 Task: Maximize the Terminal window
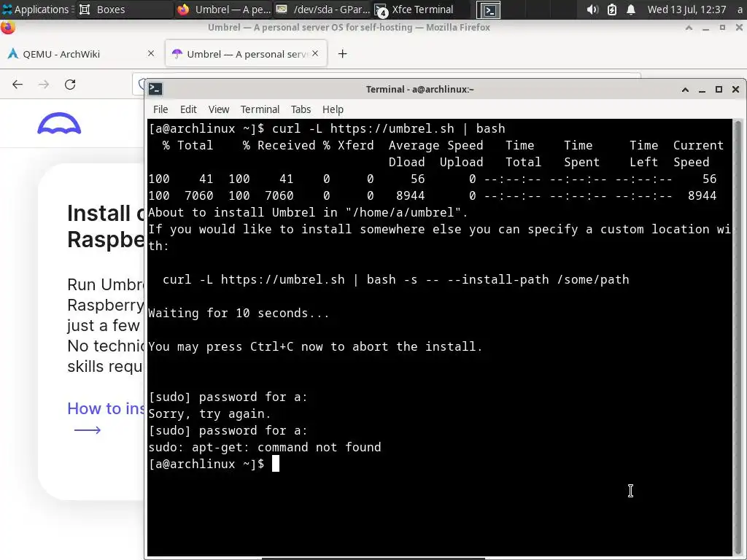pos(719,90)
